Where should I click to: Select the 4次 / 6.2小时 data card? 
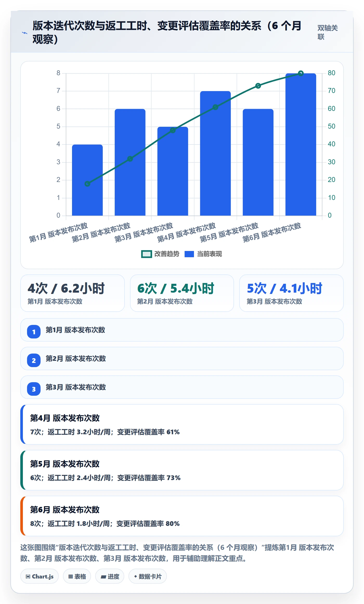coord(73,293)
